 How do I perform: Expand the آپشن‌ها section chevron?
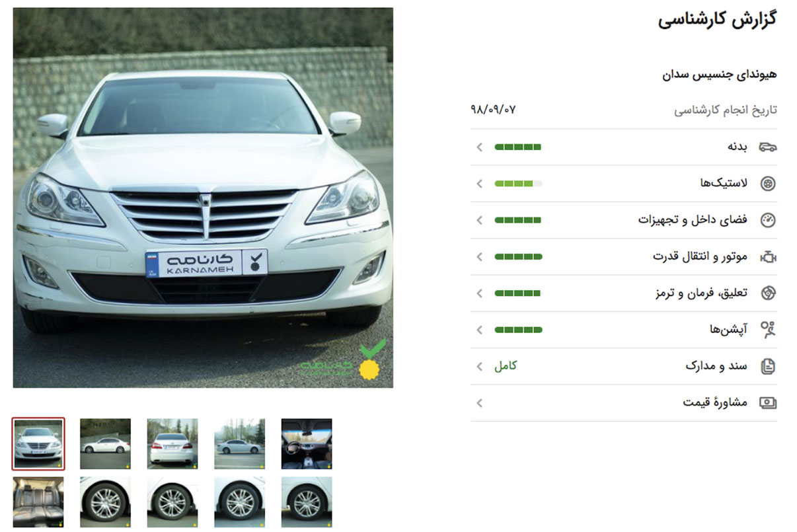tap(480, 329)
